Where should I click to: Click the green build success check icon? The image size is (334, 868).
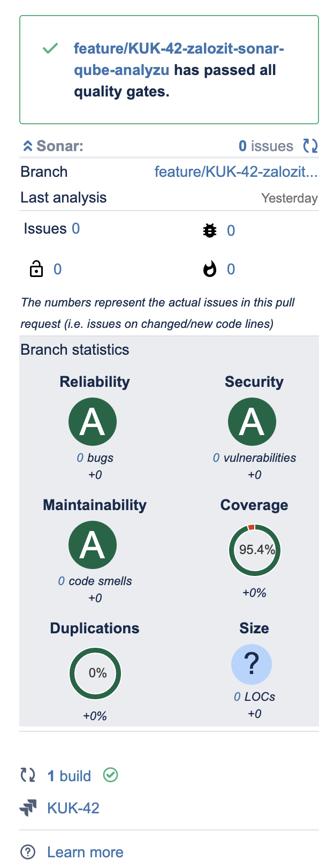[111, 775]
